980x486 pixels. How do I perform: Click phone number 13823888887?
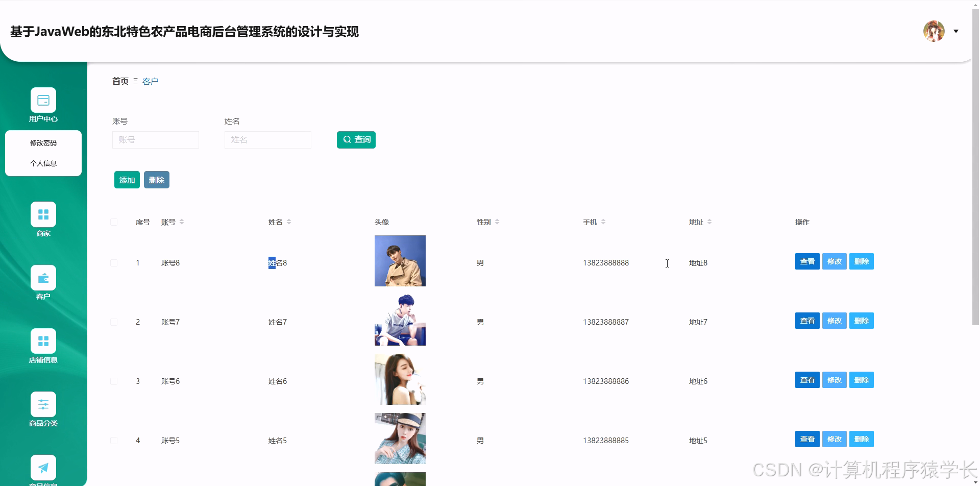606,322
